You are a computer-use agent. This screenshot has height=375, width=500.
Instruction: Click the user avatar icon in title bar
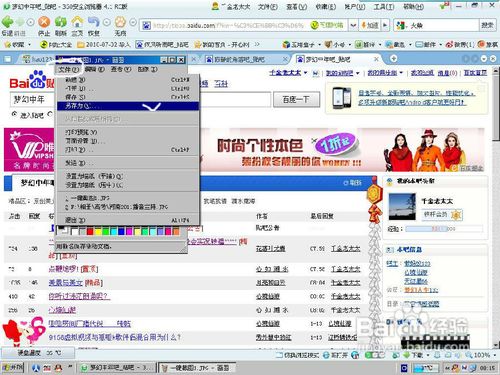coord(215,6)
